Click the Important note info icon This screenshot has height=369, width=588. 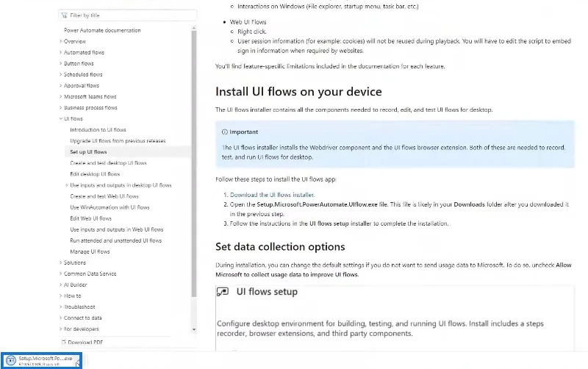(x=225, y=132)
